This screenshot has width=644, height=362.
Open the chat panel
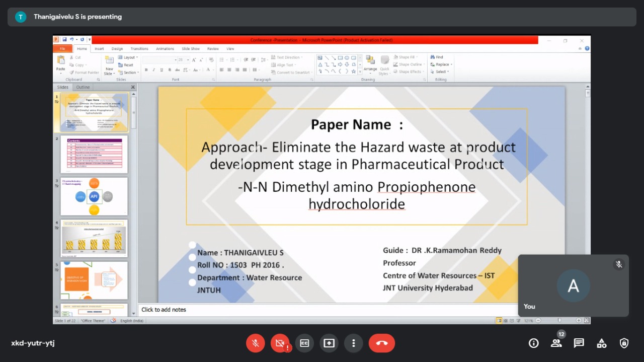coord(579,343)
